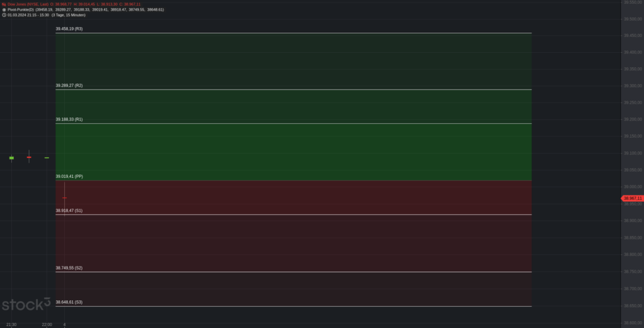
Task: Select the 39.019,41 (PP) pivot point label
Action: point(69,177)
